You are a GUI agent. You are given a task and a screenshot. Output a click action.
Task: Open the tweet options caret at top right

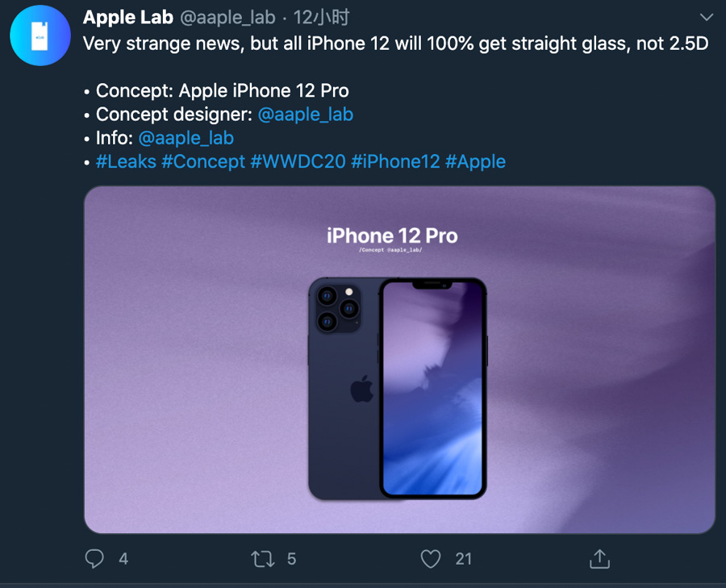(x=707, y=16)
